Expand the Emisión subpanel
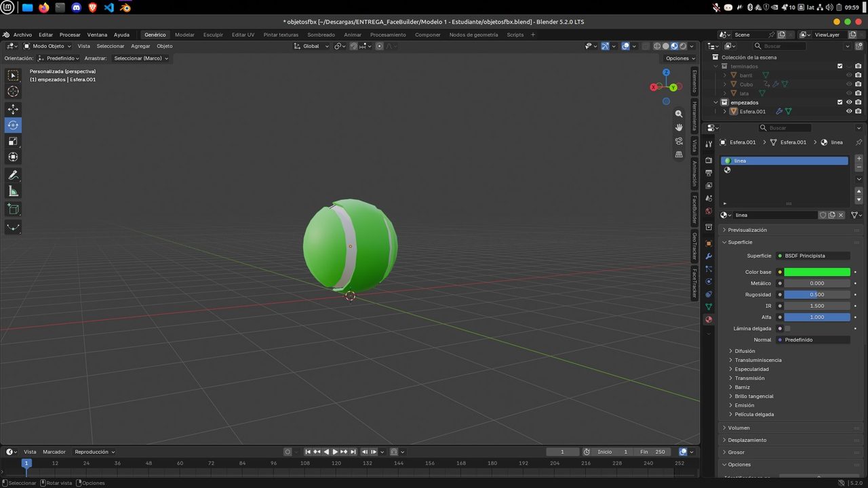This screenshot has height=488, width=868. pos(744,405)
